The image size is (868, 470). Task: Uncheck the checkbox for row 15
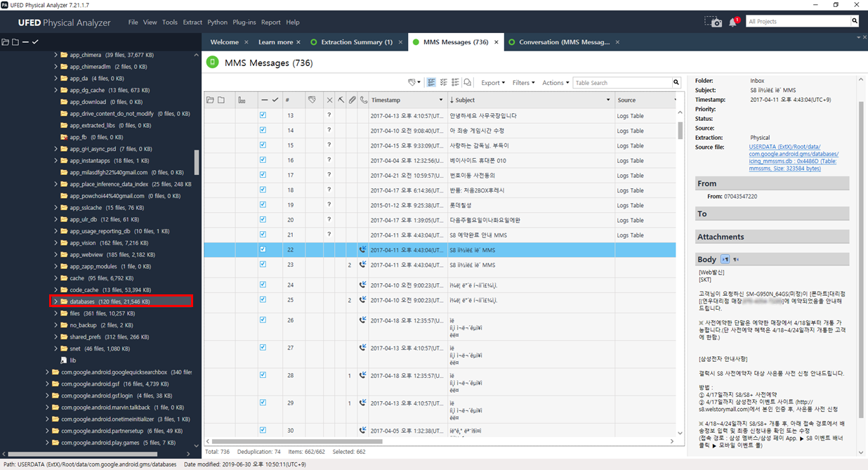(x=263, y=145)
